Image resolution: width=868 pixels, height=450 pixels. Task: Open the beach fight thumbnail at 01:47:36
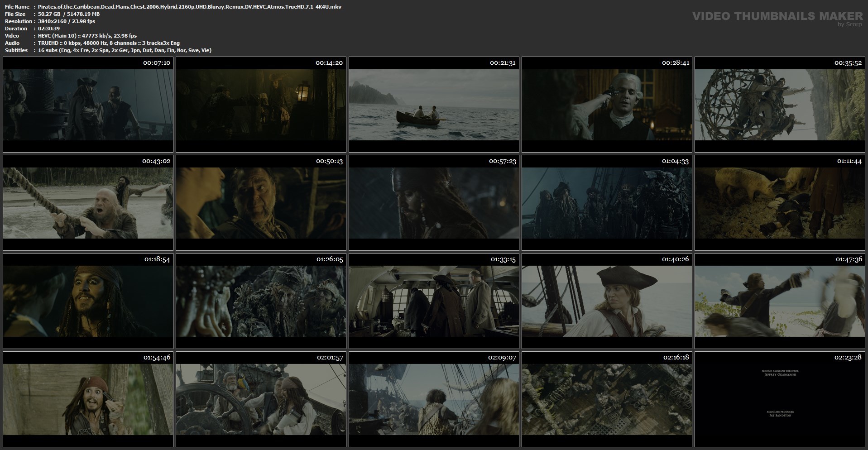click(x=780, y=301)
